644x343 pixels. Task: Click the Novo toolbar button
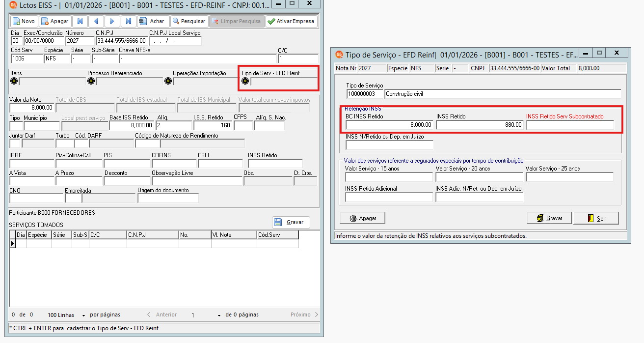click(x=24, y=22)
